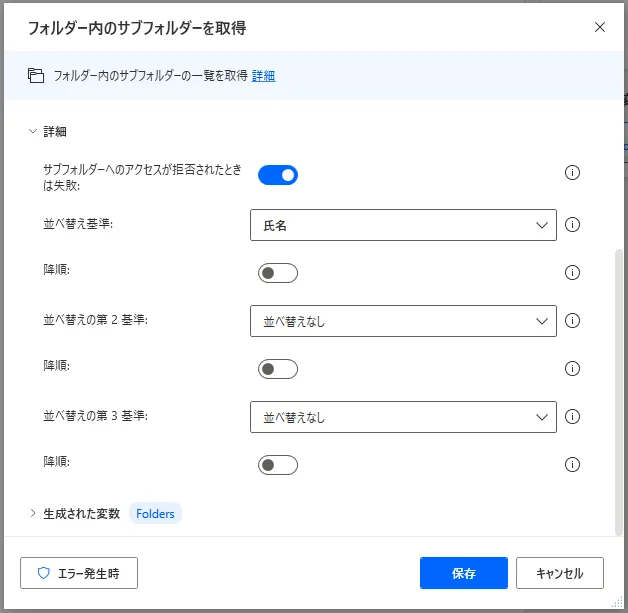Click info icon beside 並べ替えの第 2 基準
Viewport: 628px width, 613px height.
pyautogui.click(x=573, y=321)
